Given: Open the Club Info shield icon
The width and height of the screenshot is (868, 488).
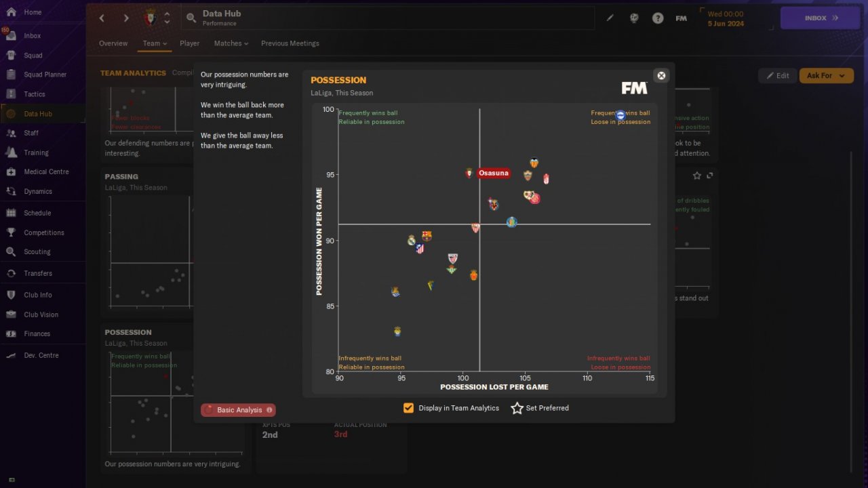Looking at the screenshot, I should pos(11,295).
